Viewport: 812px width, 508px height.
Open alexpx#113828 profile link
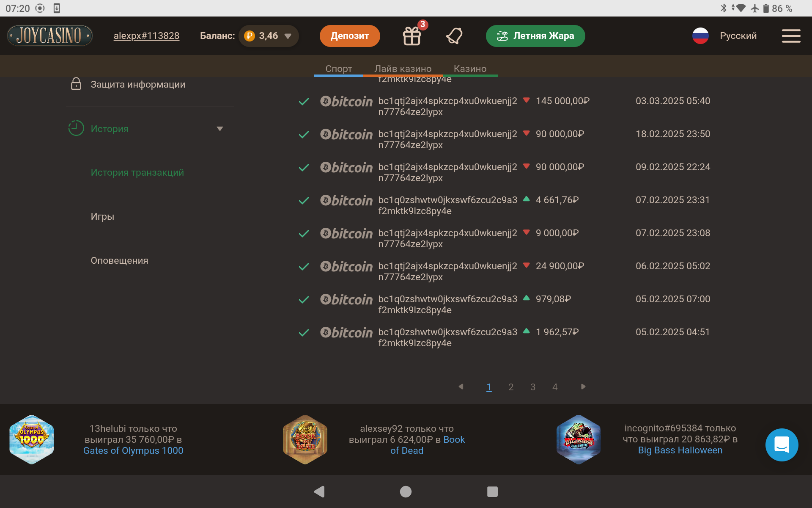[x=146, y=36]
